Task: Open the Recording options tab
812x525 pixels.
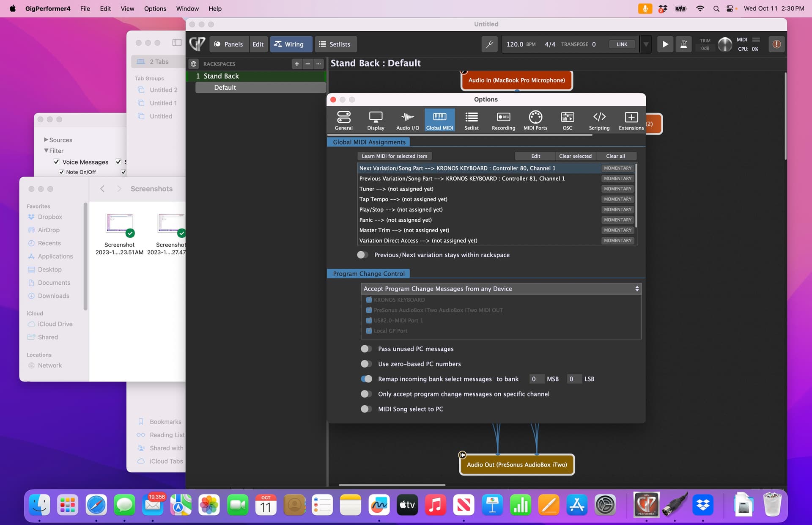Action: [503, 120]
